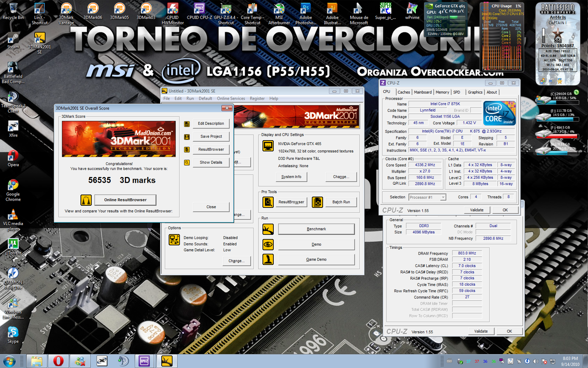588x368 pixels.
Task: Click the Intel Core i7 logo in CPU-Z
Action: (500, 113)
